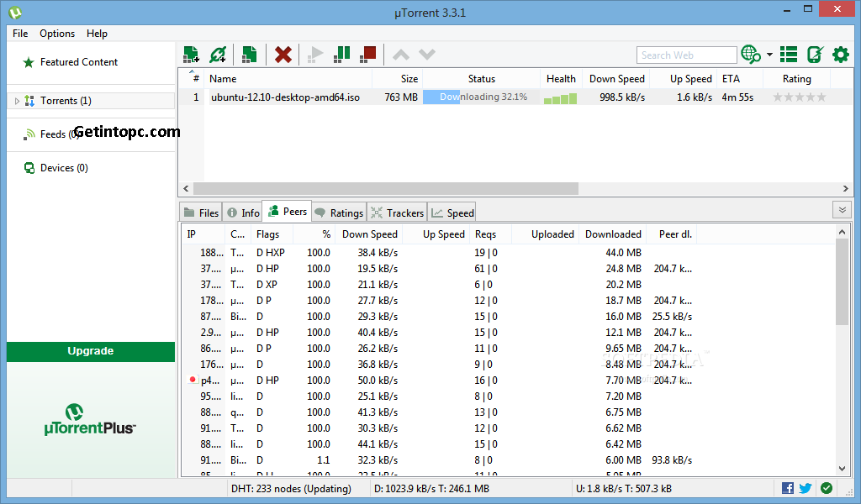The height and width of the screenshot is (504, 861).
Task: Select Featured Content in sidebar
Action: coord(78,62)
